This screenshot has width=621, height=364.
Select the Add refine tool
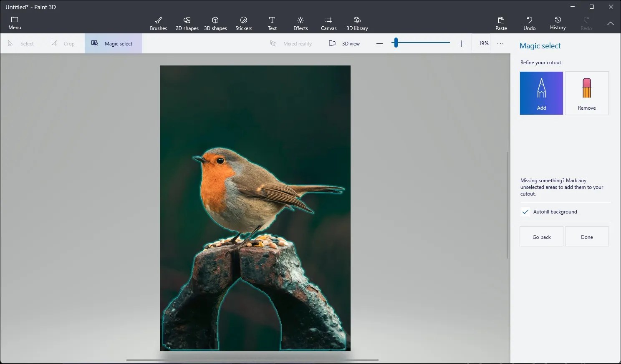tap(541, 93)
